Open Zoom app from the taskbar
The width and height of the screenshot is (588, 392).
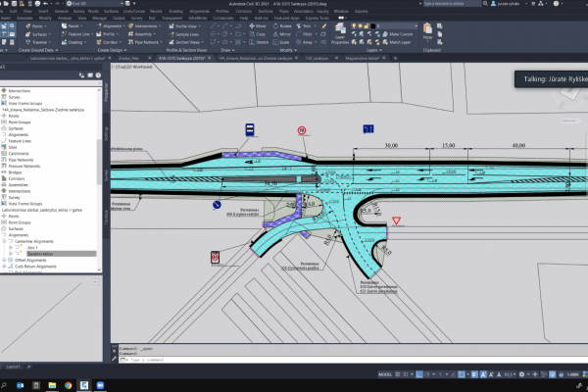point(100,385)
